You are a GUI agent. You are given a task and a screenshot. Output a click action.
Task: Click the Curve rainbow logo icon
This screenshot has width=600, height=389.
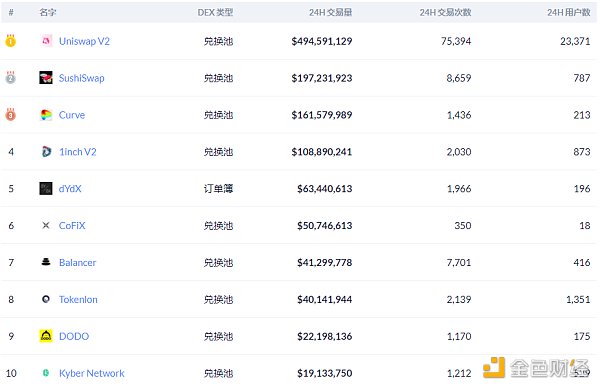click(x=46, y=115)
